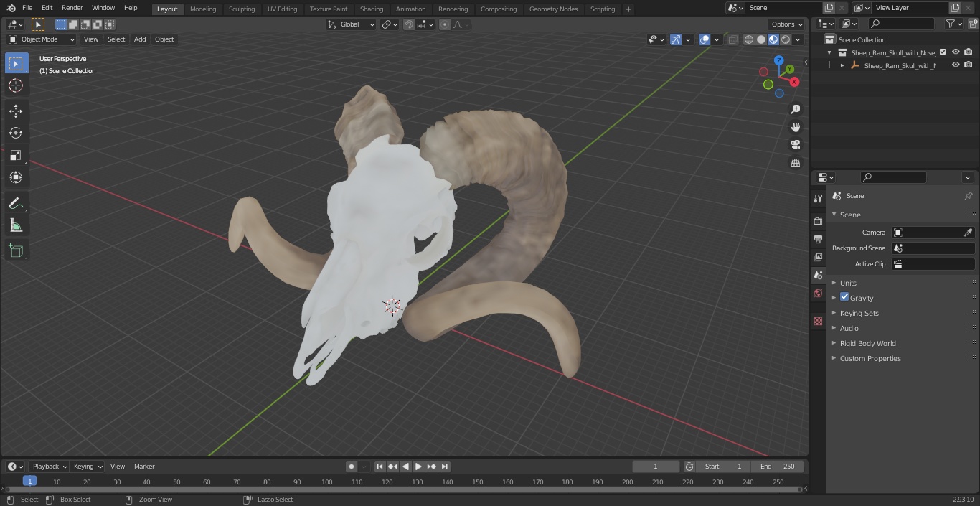Click the outliner search field

[901, 24]
